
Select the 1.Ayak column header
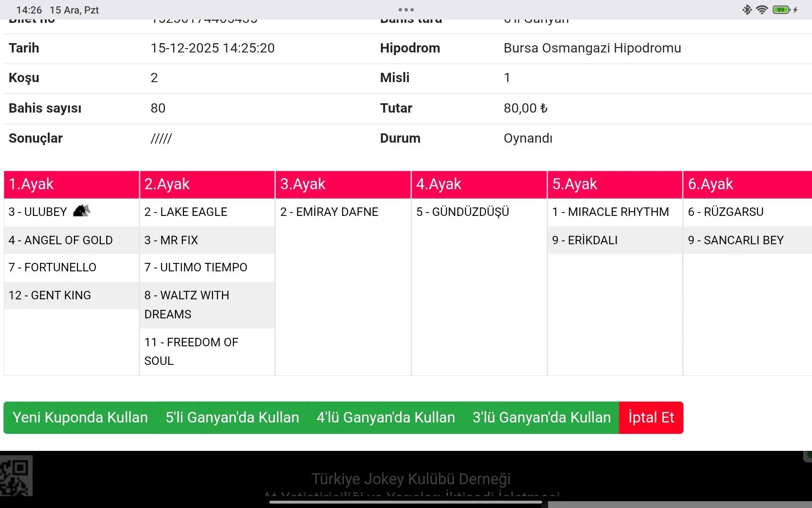(x=71, y=184)
